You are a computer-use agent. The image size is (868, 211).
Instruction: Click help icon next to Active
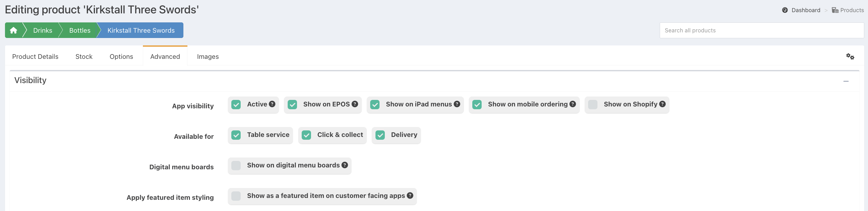click(272, 104)
